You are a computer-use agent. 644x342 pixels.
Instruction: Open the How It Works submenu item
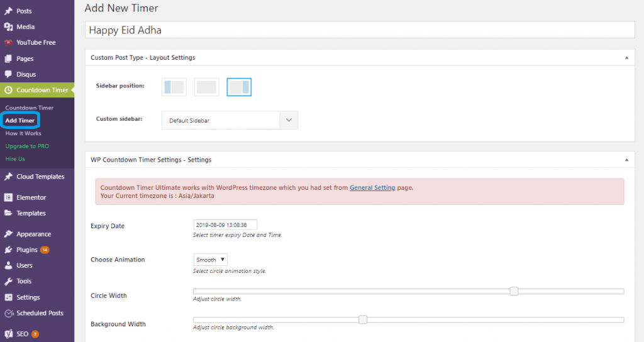(23, 133)
